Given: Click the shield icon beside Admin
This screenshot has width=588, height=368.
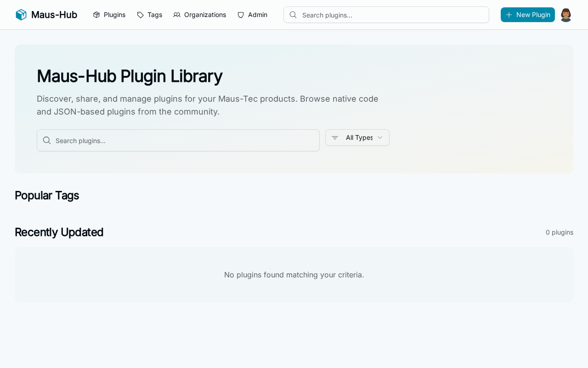Looking at the screenshot, I should [241, 15].
